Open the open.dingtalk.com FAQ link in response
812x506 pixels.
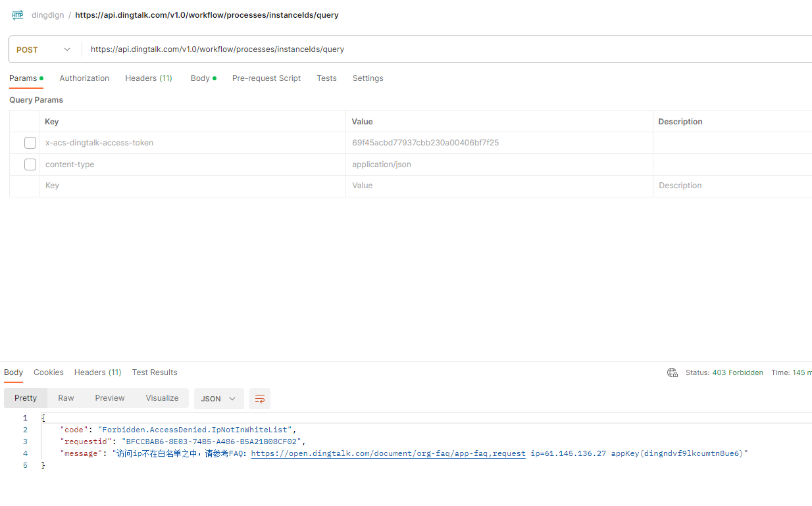pos(388,453)
